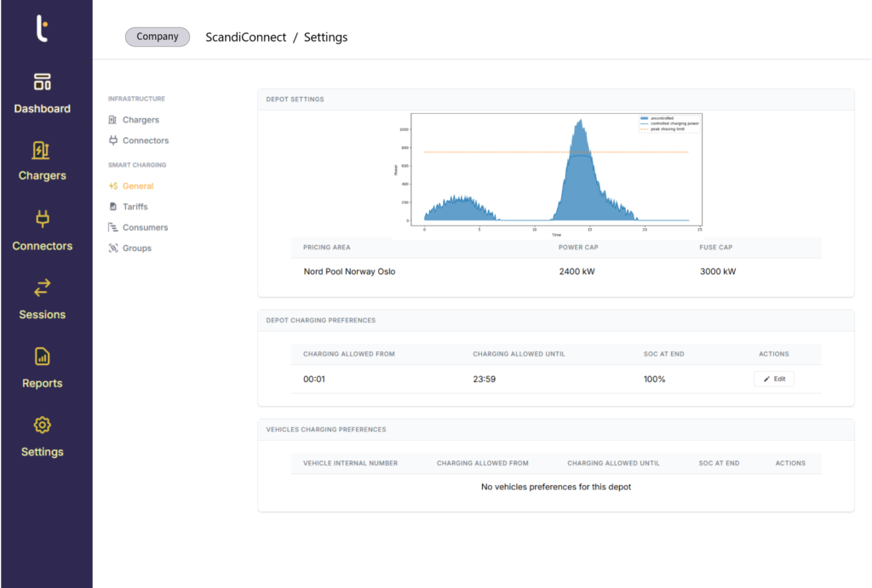The width and height of the screenshot is (872, 588).
Task: Click the Groups icon in the settings menu
Action: pyautogui.click(x=113, y=248)
